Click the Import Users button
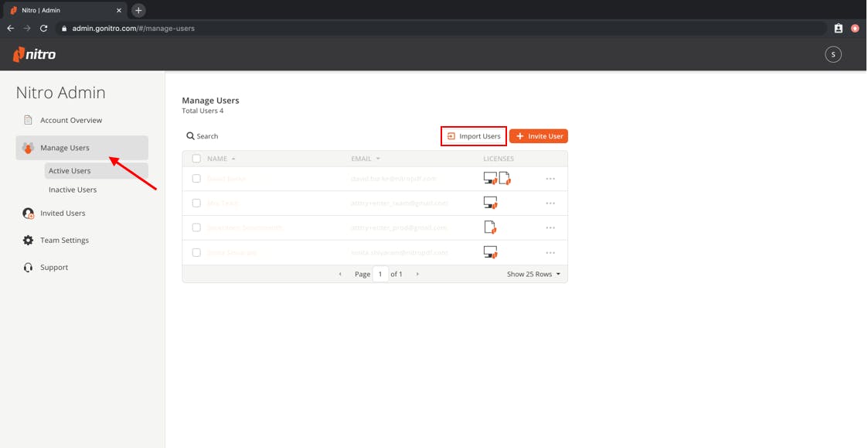This screenshot has height=448, width=868. tap(473, 135)
